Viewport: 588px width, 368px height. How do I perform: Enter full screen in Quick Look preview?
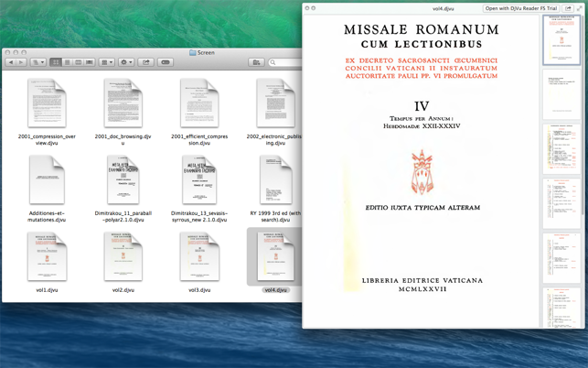click(579, 8)
